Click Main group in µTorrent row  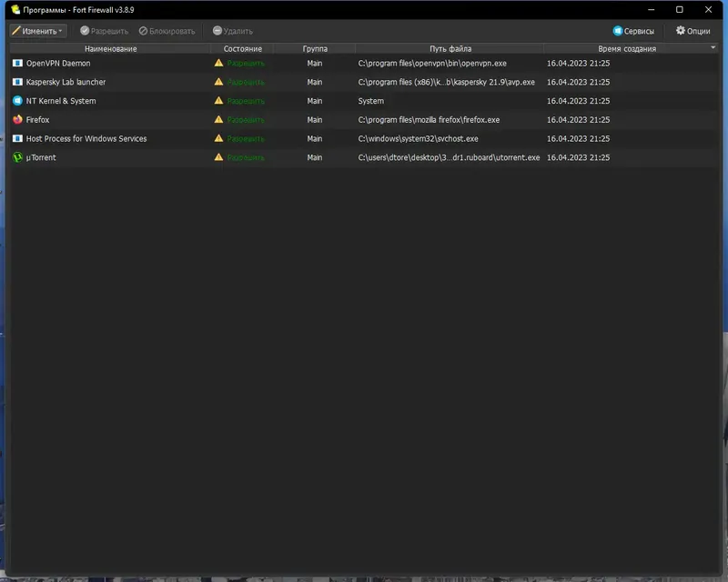pos(314,157)
